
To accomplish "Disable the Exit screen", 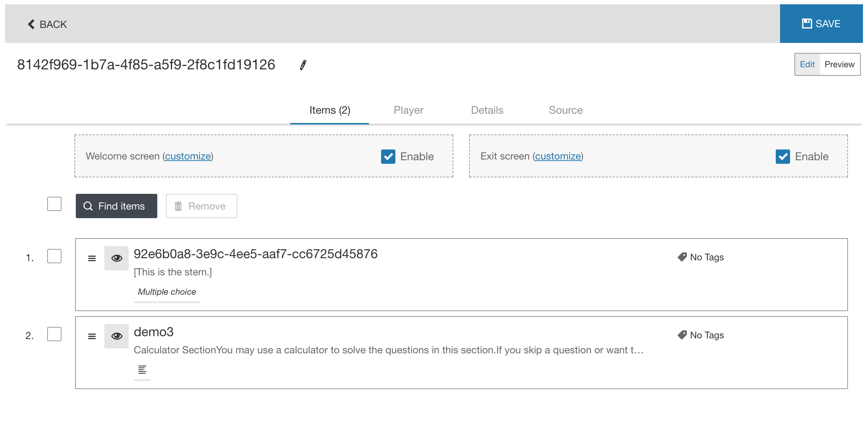I will [783, 156].
